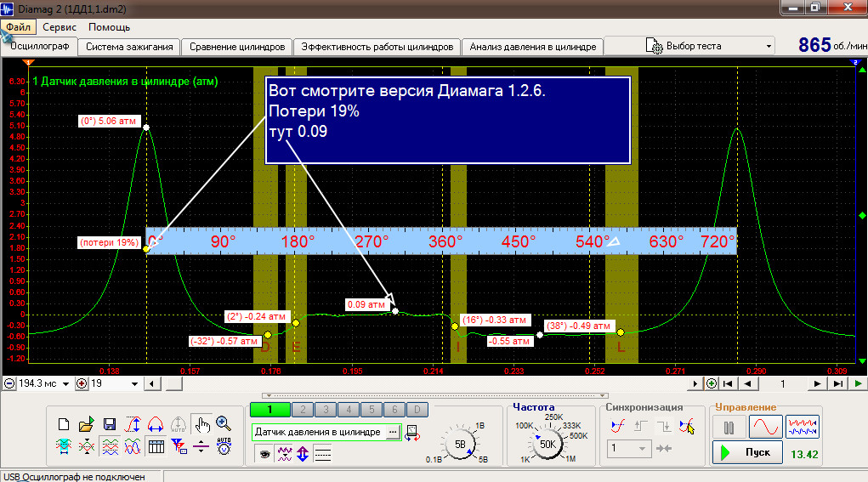Screen dimensions: 868x482
Task: Switch to the Система зажигания tab
Action: tap(129, 47)
